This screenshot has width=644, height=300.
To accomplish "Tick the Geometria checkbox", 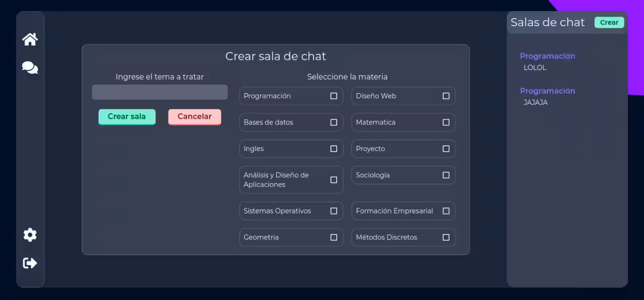I will click(x=334, y=238).
